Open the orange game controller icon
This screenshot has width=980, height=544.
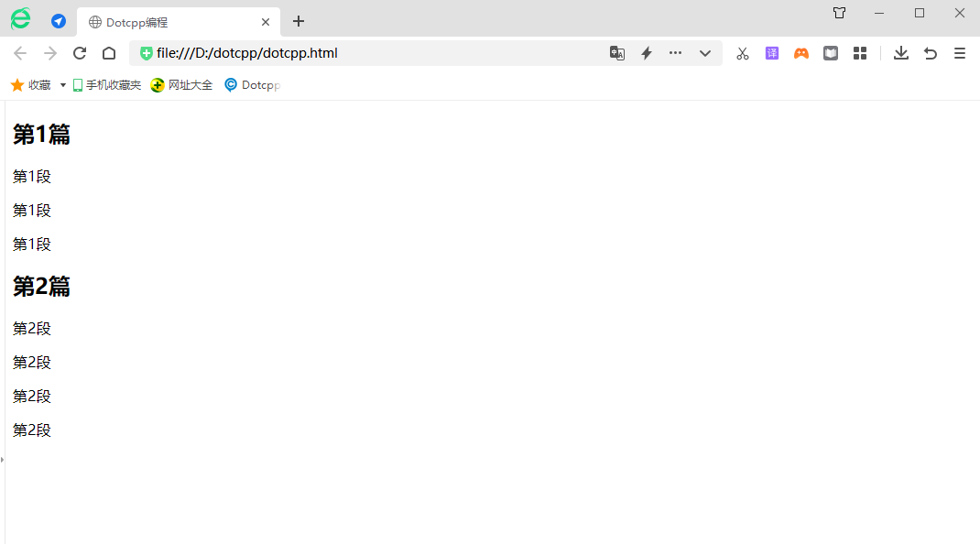801,53
